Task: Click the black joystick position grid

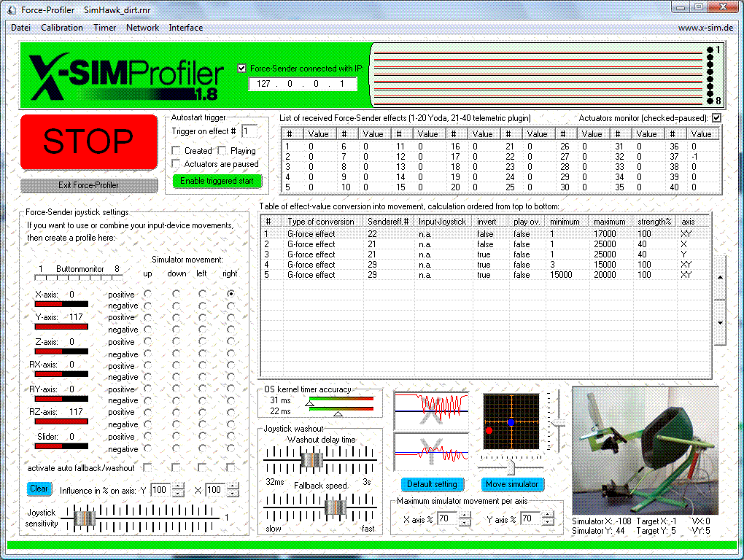Action: (511, 421)
